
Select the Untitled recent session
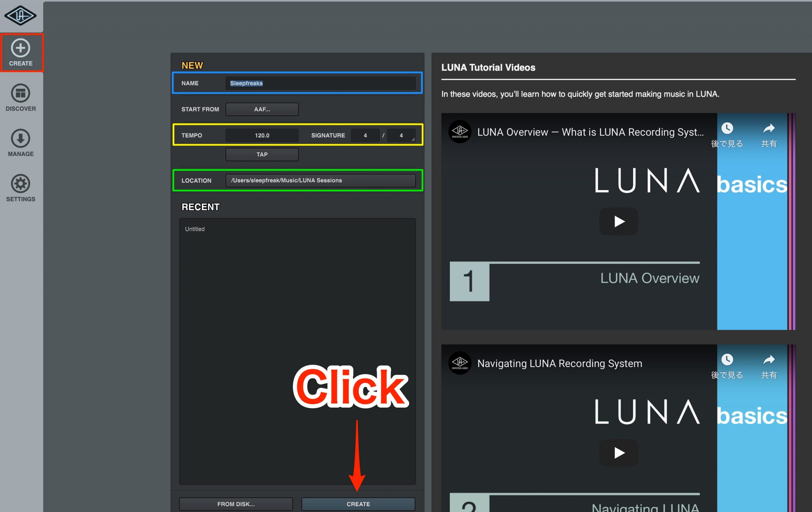click(194, 229)
